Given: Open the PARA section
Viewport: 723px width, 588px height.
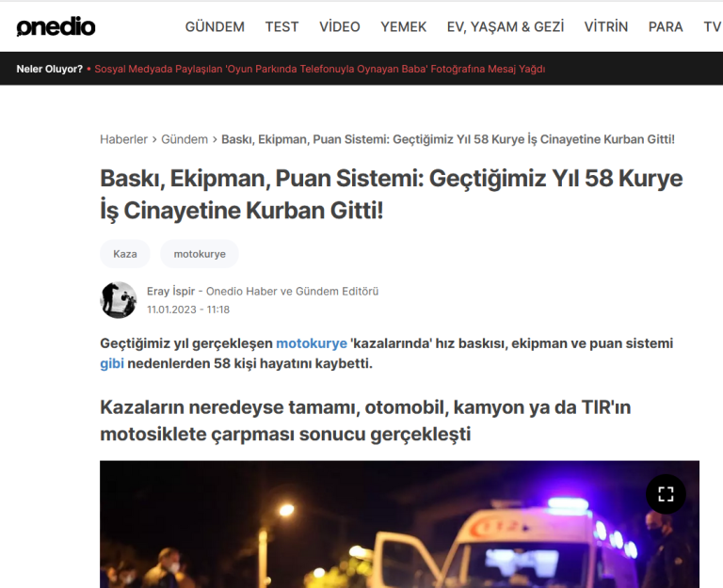Looking at the screenshot, I should click(666, 26).
